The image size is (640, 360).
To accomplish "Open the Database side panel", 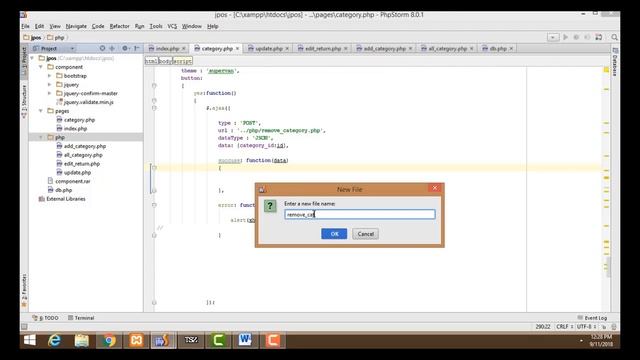I will pos(615,62).
